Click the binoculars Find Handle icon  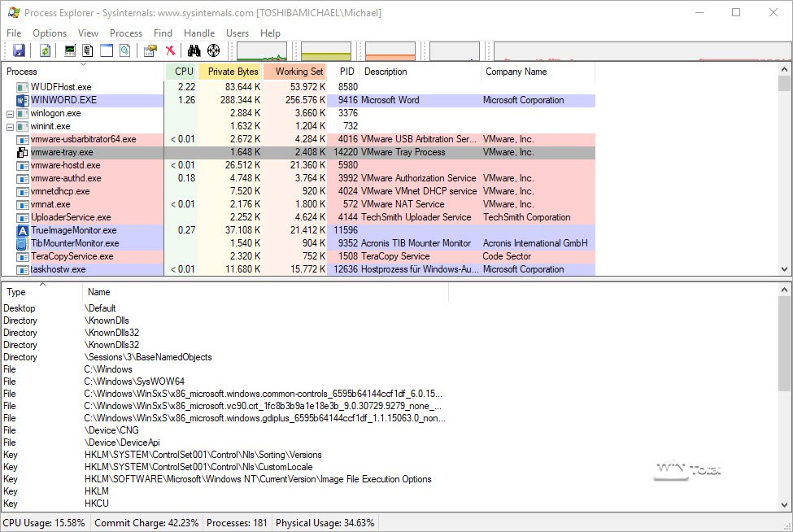pyautogui.click(x=194, y=50)
